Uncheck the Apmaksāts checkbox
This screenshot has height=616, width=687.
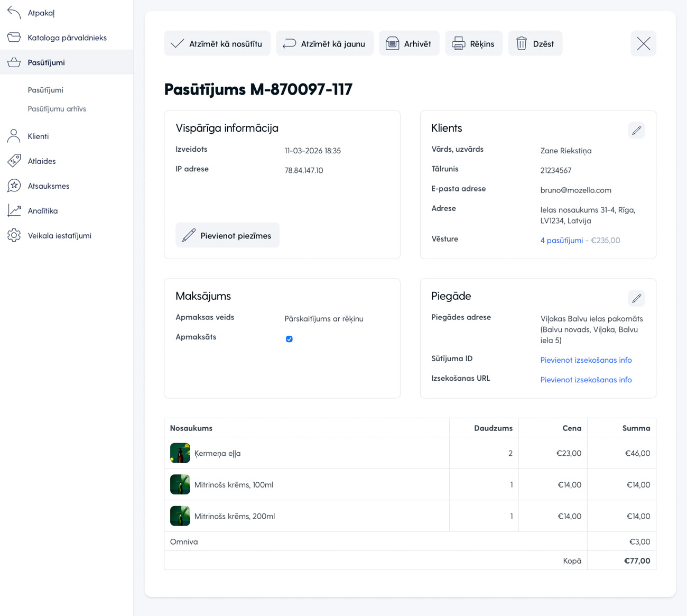(289, 339)
